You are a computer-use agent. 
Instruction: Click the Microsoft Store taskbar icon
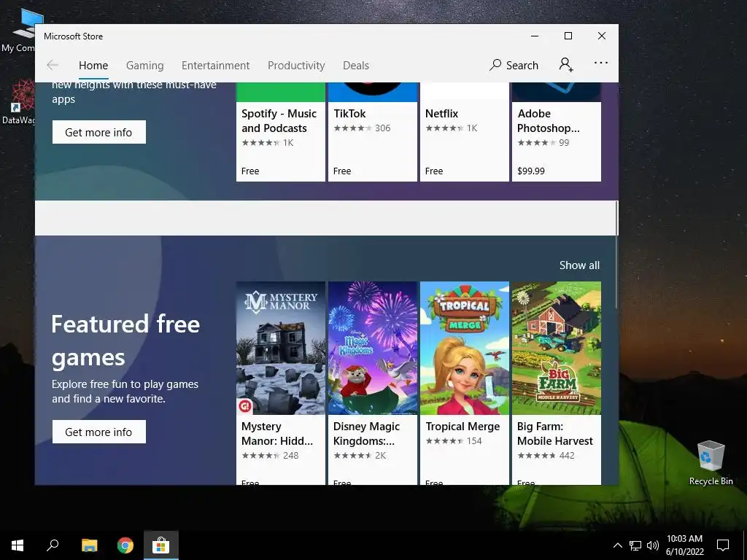161,545
